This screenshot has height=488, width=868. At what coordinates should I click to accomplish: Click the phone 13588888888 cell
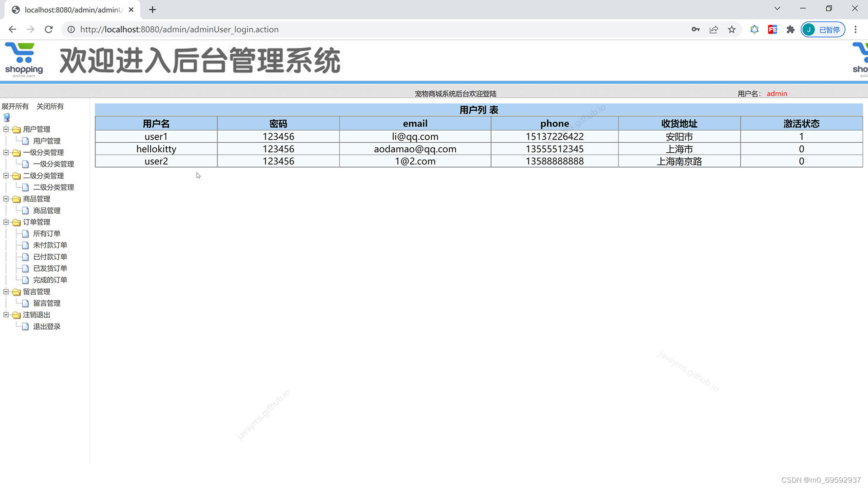(555, 161)
